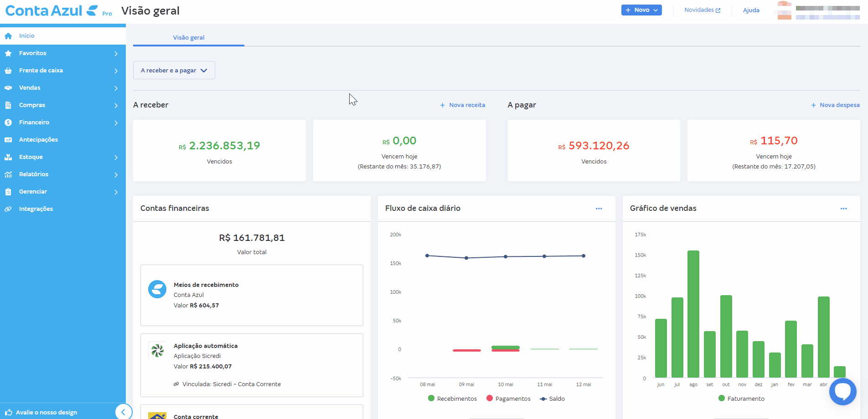Open Antecipações in the sidebar menu
Image resolution: width=868 pixels, height=419 pixels.
(x=38, y=140)
